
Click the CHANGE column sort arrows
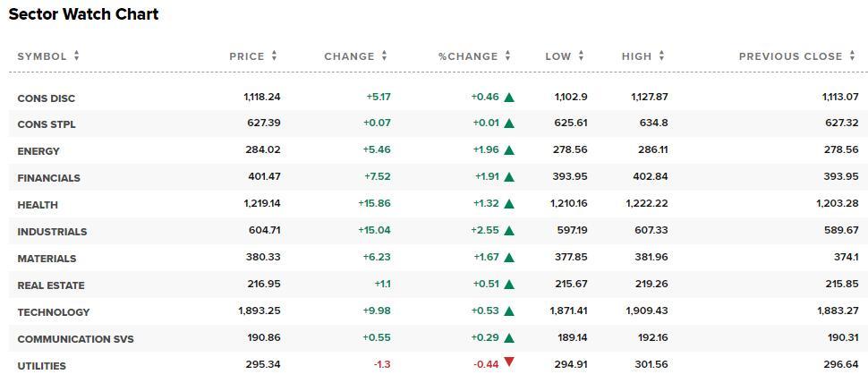[384, 55]
